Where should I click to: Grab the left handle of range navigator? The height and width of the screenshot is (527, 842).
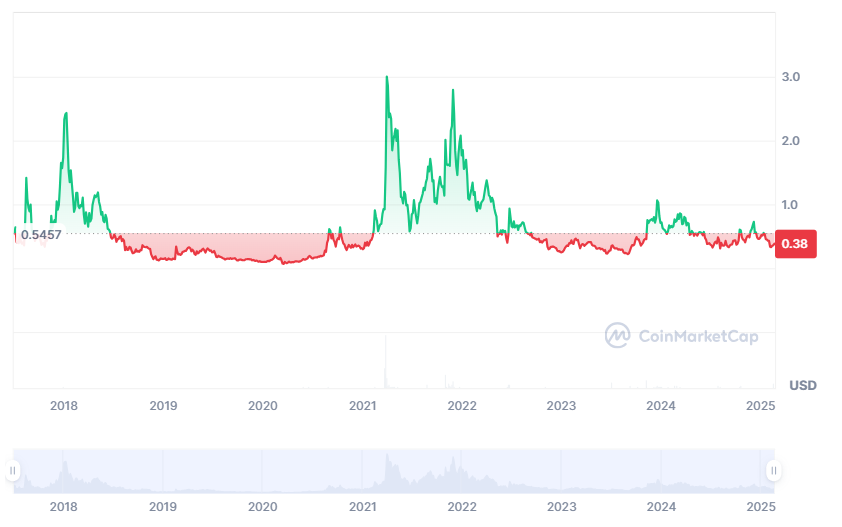coord(13,470)
